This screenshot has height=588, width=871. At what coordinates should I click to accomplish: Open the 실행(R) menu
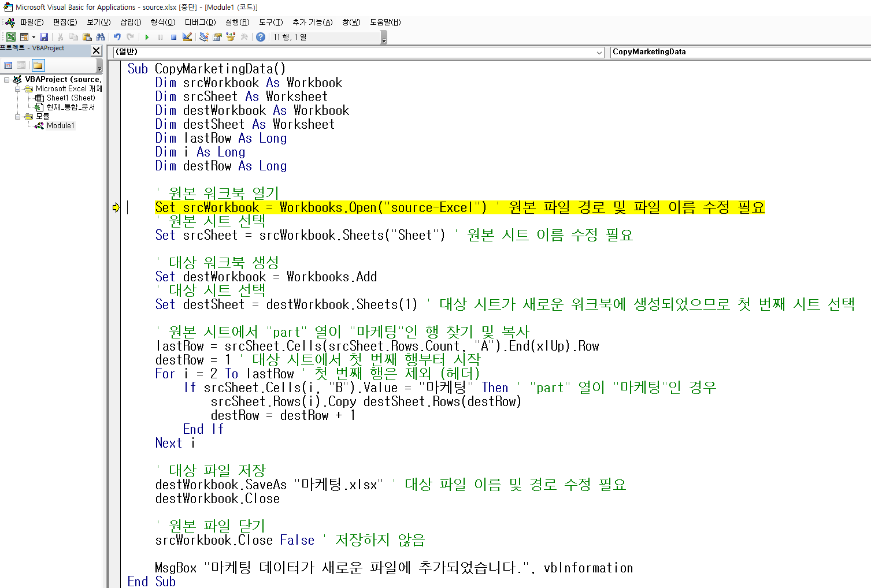237,22
